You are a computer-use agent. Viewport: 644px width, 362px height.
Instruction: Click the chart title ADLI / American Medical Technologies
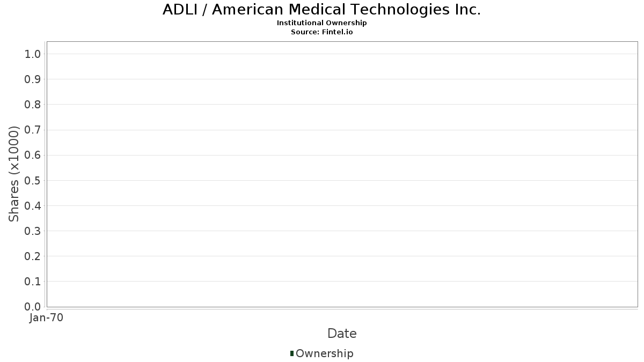pyautogui.click(x=321, y=10)
